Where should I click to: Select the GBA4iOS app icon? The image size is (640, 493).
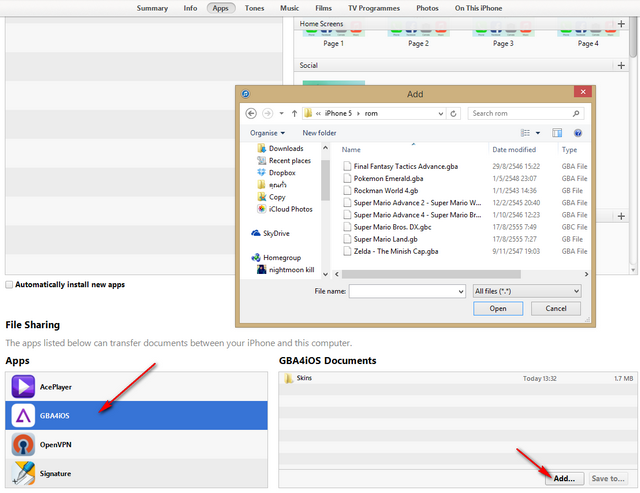(23, 415)
